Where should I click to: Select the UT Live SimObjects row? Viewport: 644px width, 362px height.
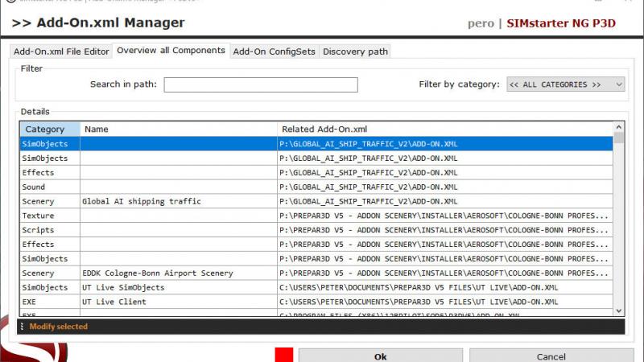pyautogui.click(x=316, y=287)
